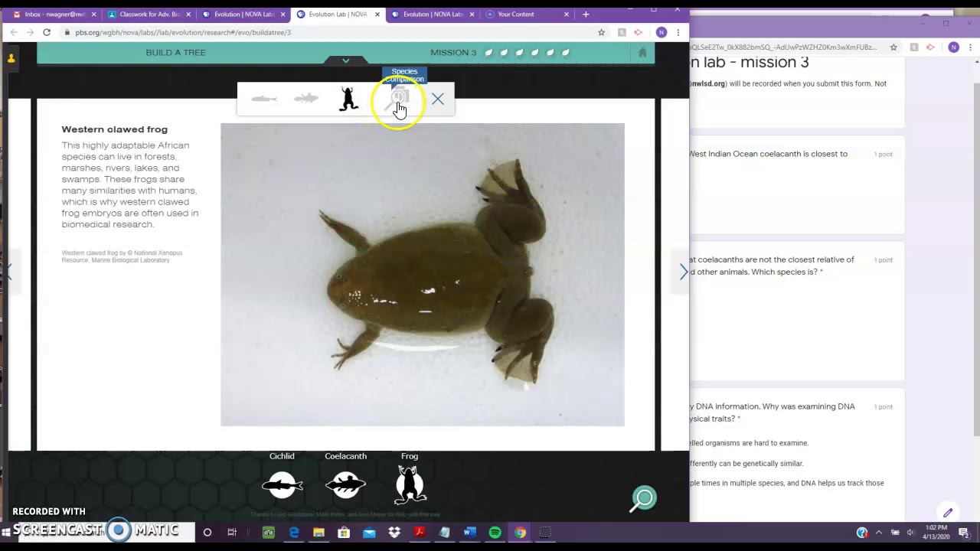Open Microsoft Word from the taskbar
The image size is (980, 551).
click(x=469, y=533)
